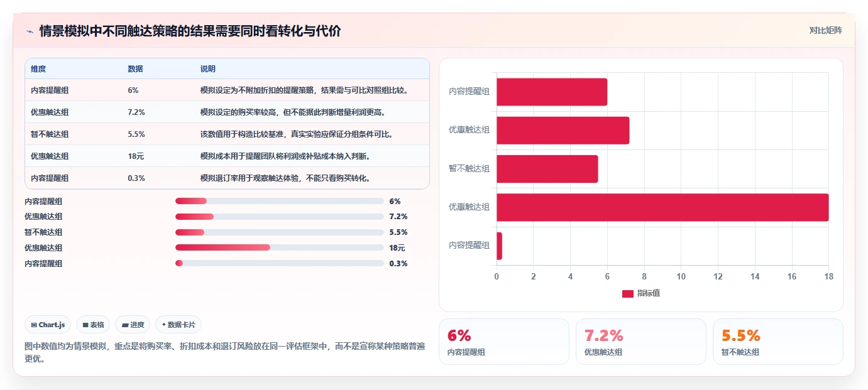Screen dimensions: 868x390
Task: Click the 表格 tag
Action: coord(93,325)
